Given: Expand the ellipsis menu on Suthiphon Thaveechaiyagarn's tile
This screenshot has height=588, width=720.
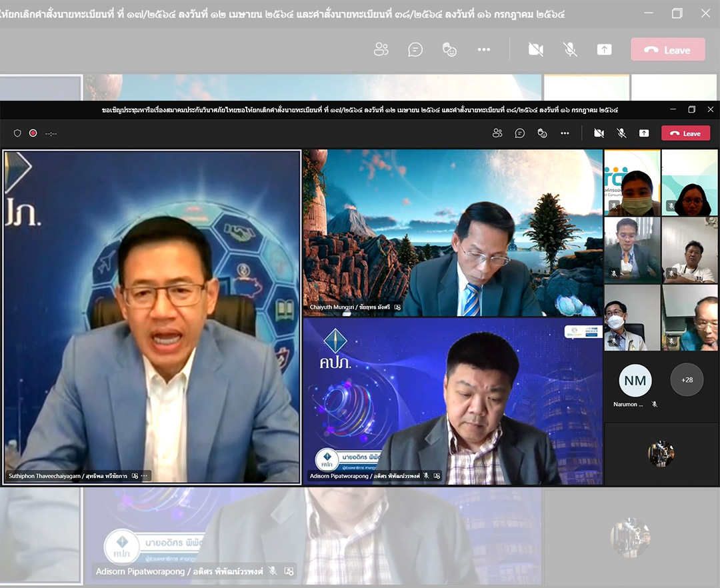Looking at the screenshot, I should (x=145, y=476).
